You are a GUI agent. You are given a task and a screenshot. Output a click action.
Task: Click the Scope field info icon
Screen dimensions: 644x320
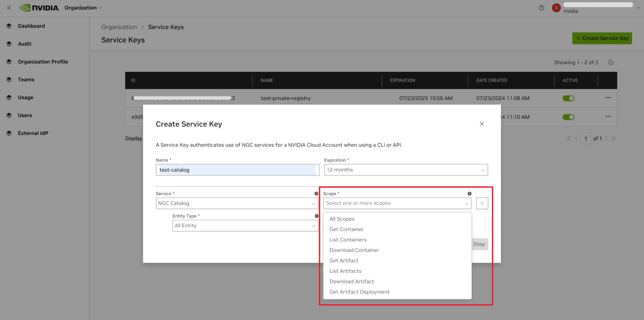pos(469,193)
